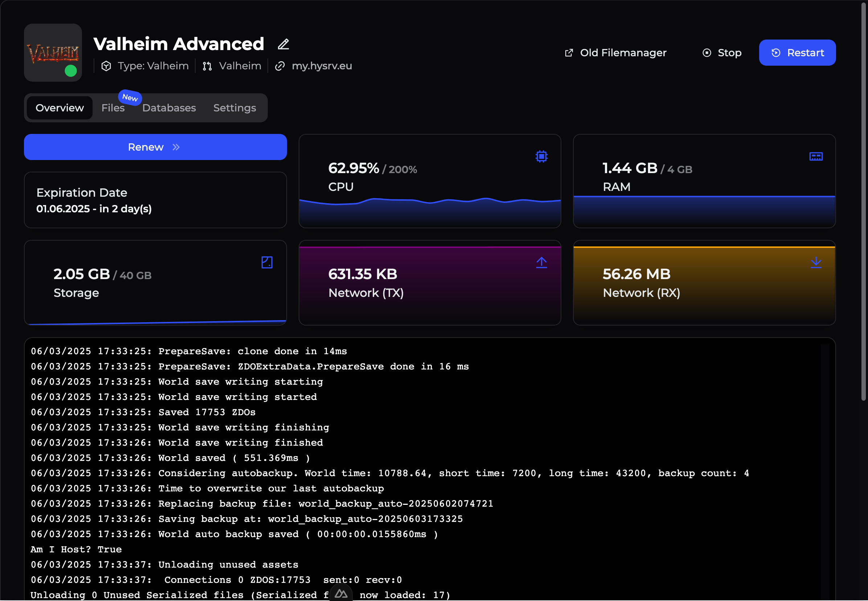Click the pencil edit icon beside server name
The height and width of the screenshot is (601, 868).
(283, 44)
